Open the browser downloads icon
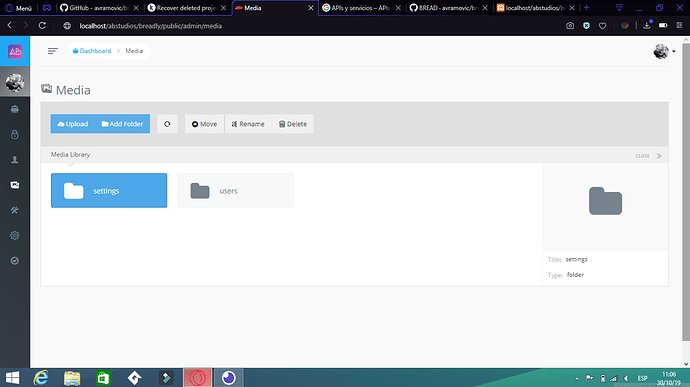 click(x=647, y=25)
